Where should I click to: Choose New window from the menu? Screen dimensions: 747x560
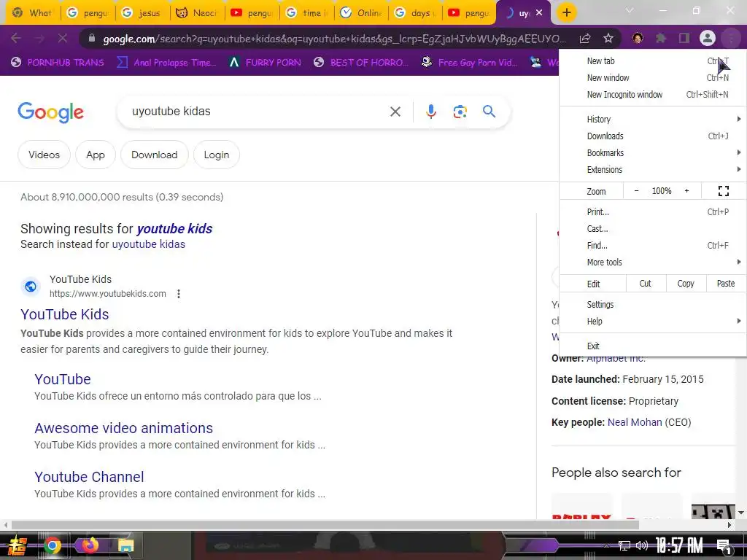(x=653, y=77)
